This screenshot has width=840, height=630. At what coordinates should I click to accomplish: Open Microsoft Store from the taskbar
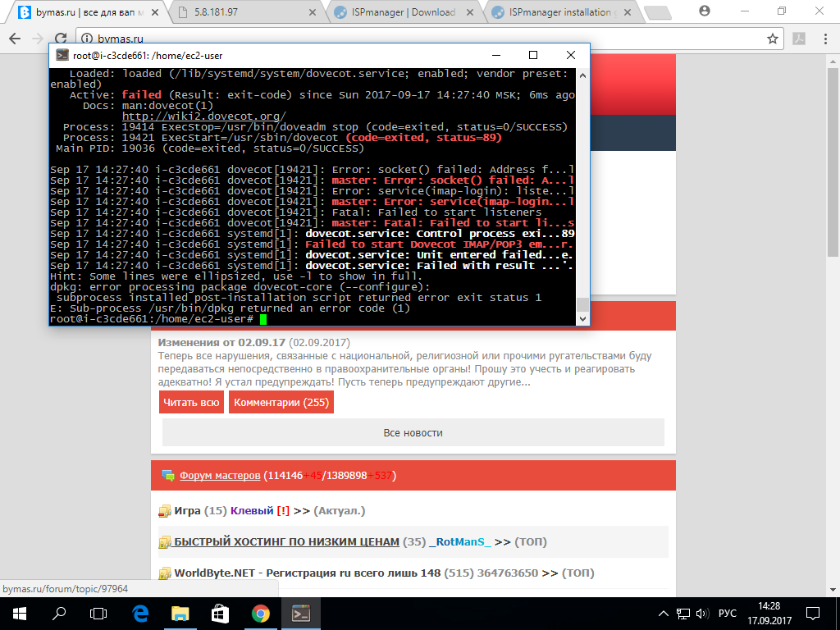click(220, 613)
